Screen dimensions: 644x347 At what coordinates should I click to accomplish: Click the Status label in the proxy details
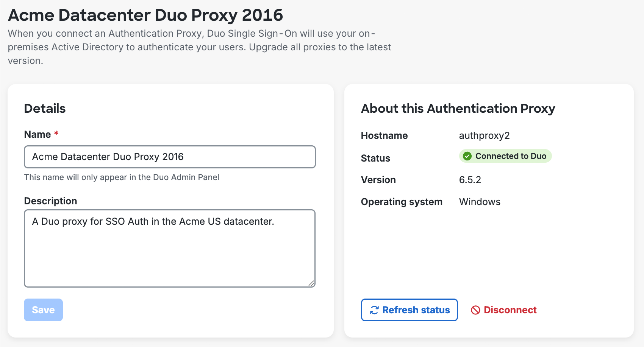pos(375,158)
